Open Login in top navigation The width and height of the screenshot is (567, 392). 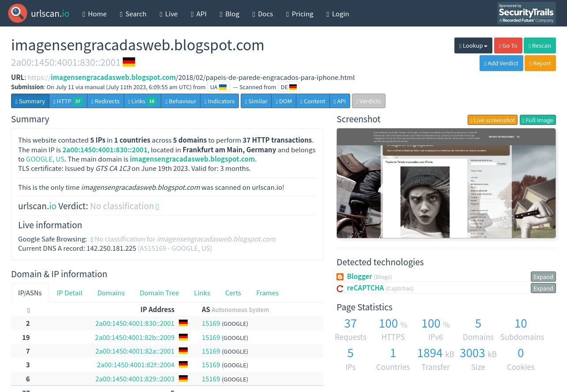click(338, 14)
